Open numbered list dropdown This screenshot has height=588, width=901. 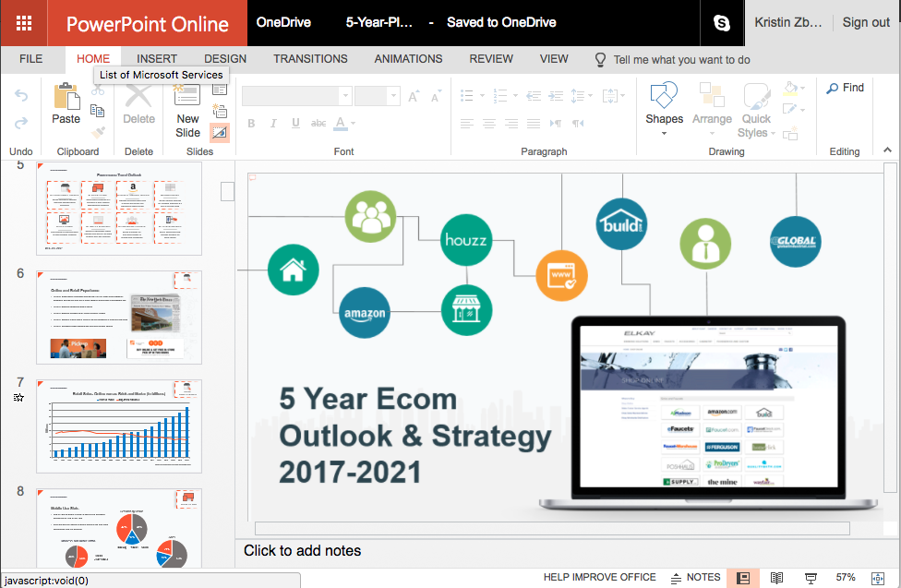coord(515,95)
